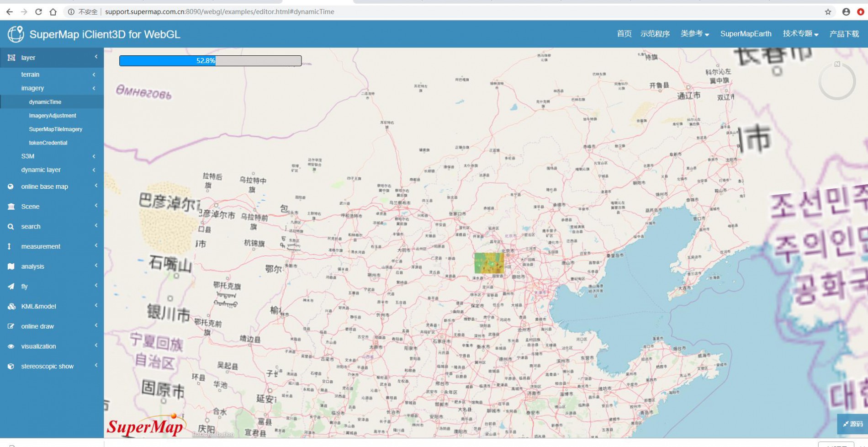Click the browser address bar URL
868x447 pixels.
point(219,12)
